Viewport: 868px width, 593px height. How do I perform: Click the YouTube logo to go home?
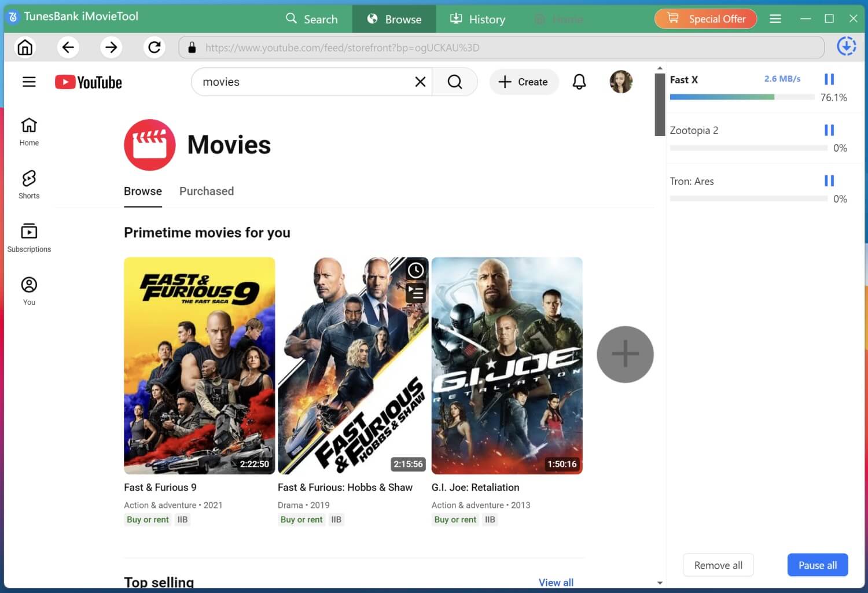click(x=88, y=82)
